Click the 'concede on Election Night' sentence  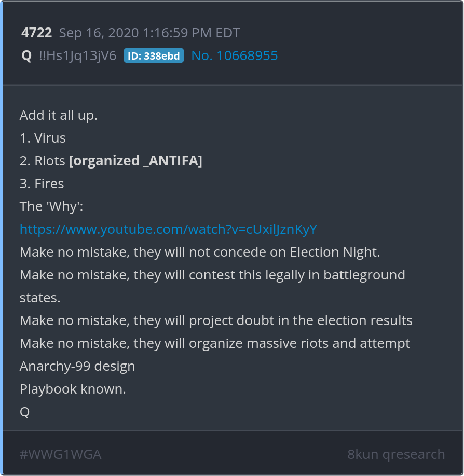click(200, 252)
